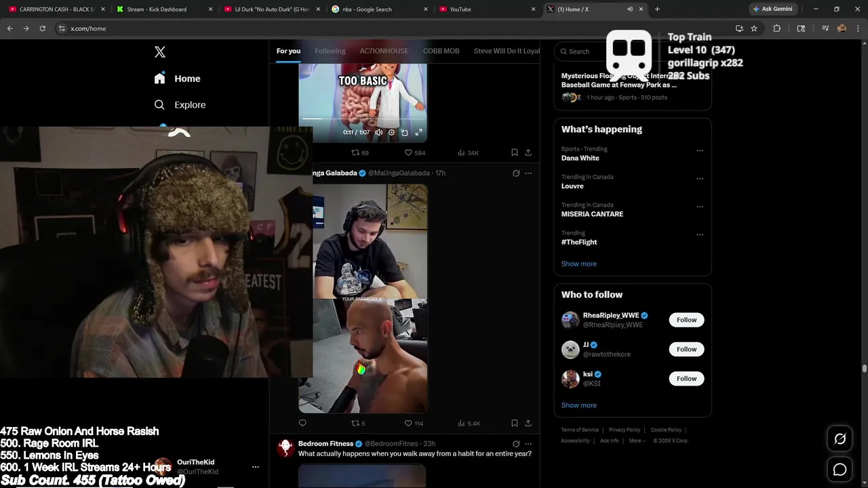Screen dimensions: 868x488
Task: Reply to the Malinga Galabada post
Action: coord(302,423)
